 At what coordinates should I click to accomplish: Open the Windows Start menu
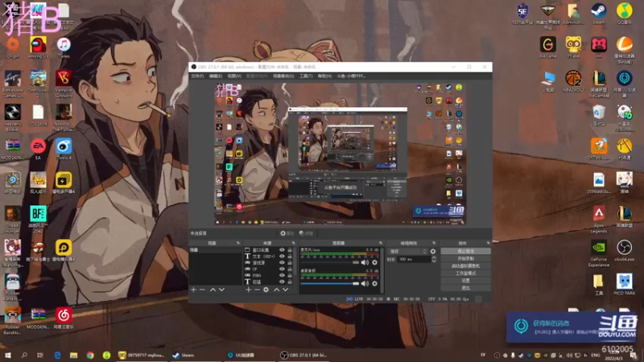7,356
